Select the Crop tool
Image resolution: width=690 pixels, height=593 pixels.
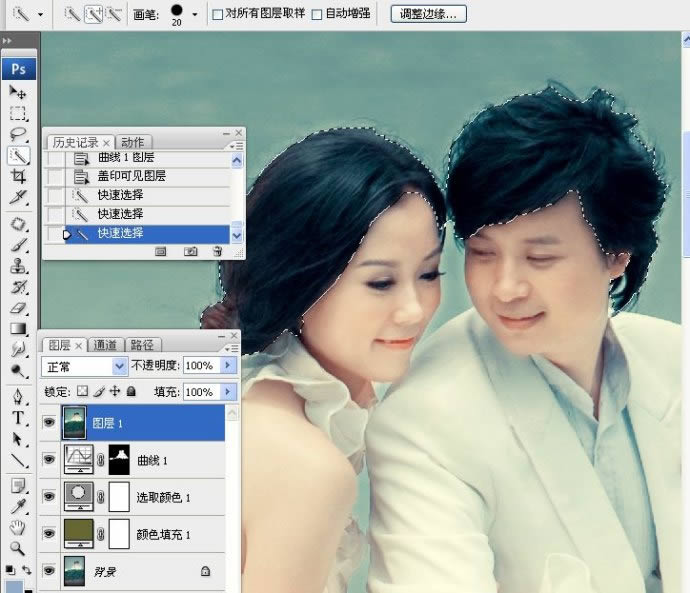click(x=18, y=176)
